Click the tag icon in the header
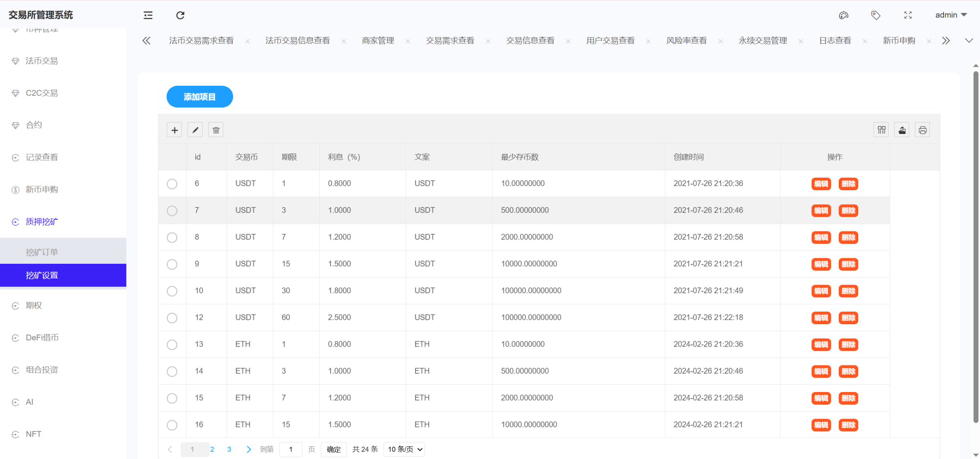The width and height of the screenshot is (980, 459). pos(875,15)
